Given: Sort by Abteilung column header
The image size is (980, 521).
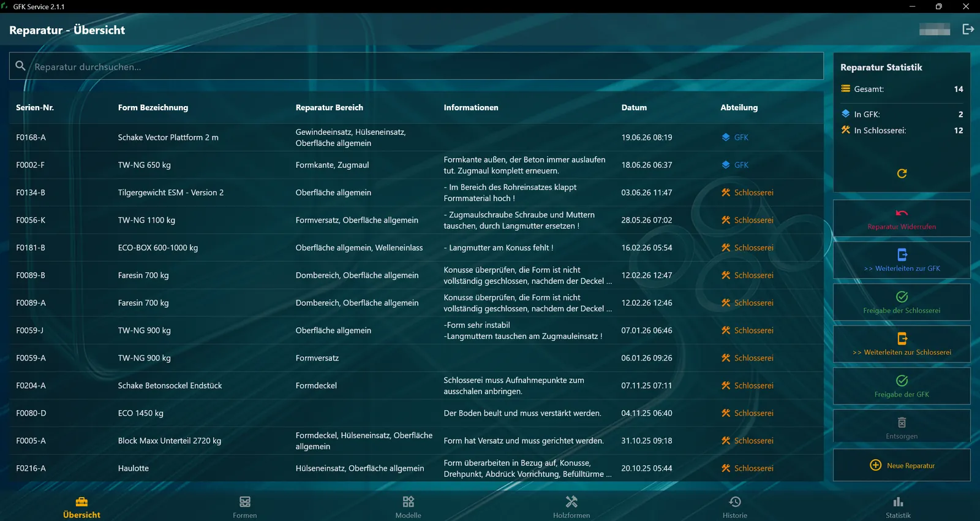Looking at the screenshot, I should click(x=739, y=107).
